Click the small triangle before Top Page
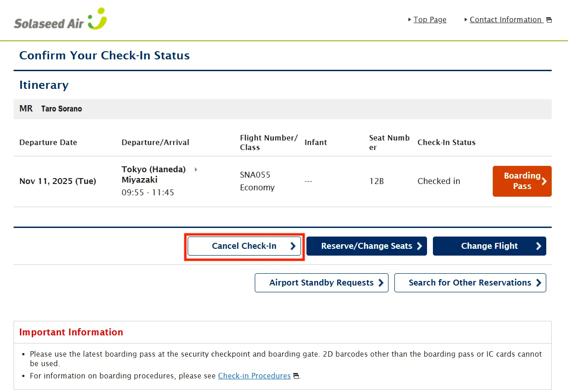This screenshot has width=568, height=392. pyautogui.click(x=410, y=20)
